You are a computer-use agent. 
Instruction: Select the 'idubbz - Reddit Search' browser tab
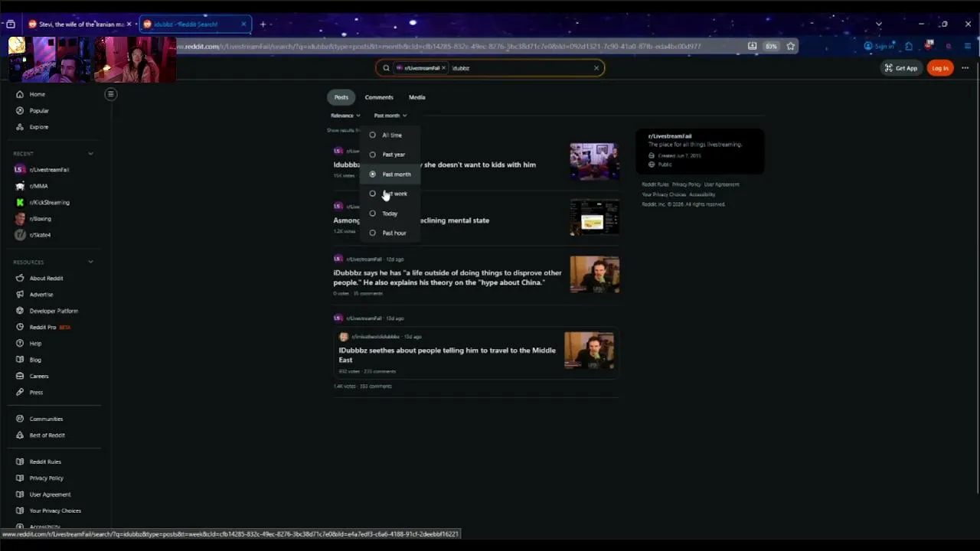pyautogui.click(x=195, y=24)
